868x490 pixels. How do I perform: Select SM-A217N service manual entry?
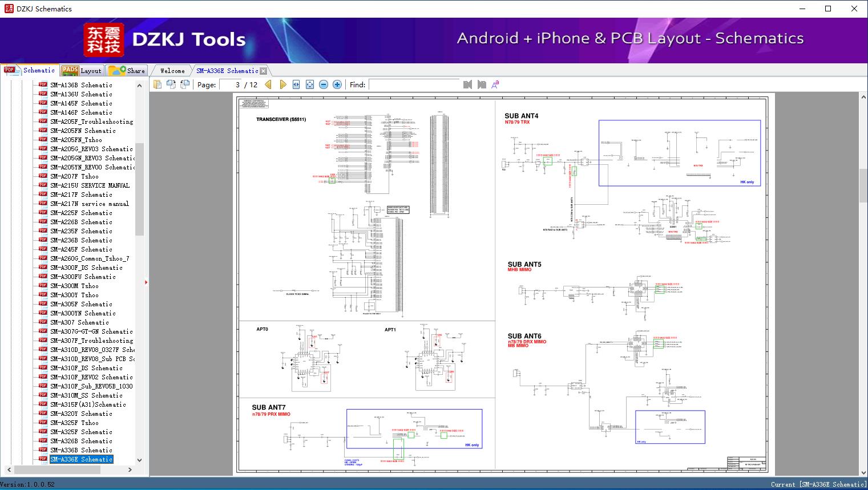tap(90, 204)
